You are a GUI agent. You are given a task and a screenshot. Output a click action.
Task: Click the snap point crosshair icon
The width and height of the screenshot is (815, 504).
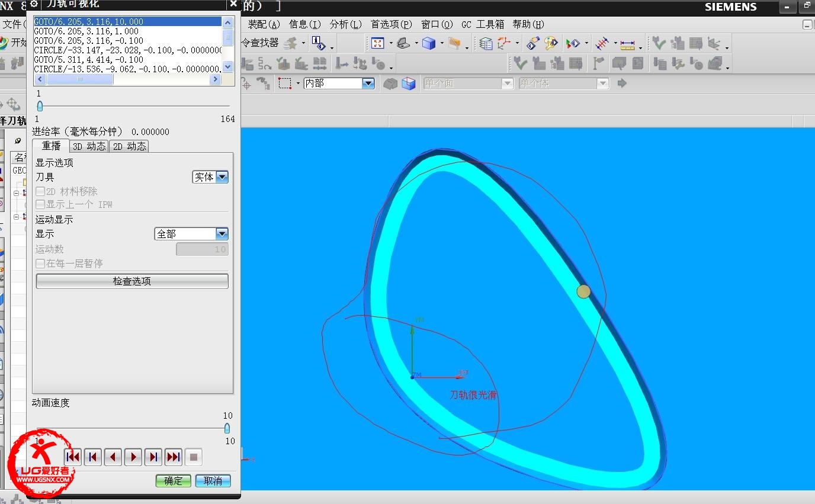[245, 84]
